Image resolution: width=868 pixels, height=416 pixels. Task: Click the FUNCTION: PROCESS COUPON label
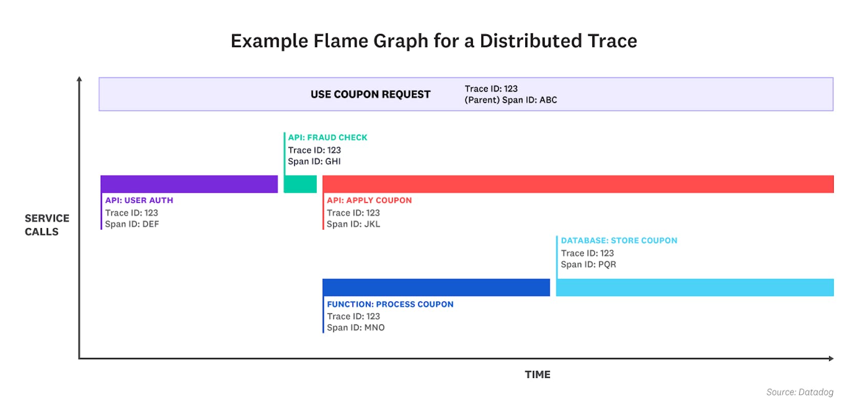(390, 304)
